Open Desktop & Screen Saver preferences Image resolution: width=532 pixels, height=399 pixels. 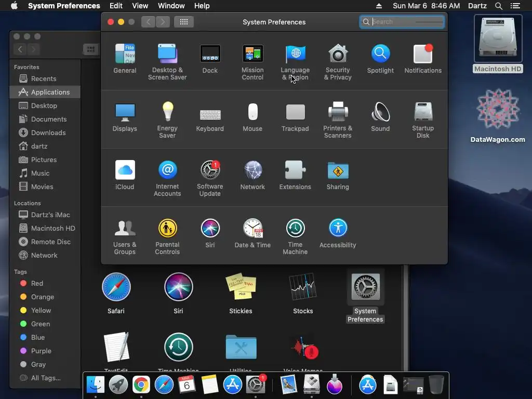167,62
